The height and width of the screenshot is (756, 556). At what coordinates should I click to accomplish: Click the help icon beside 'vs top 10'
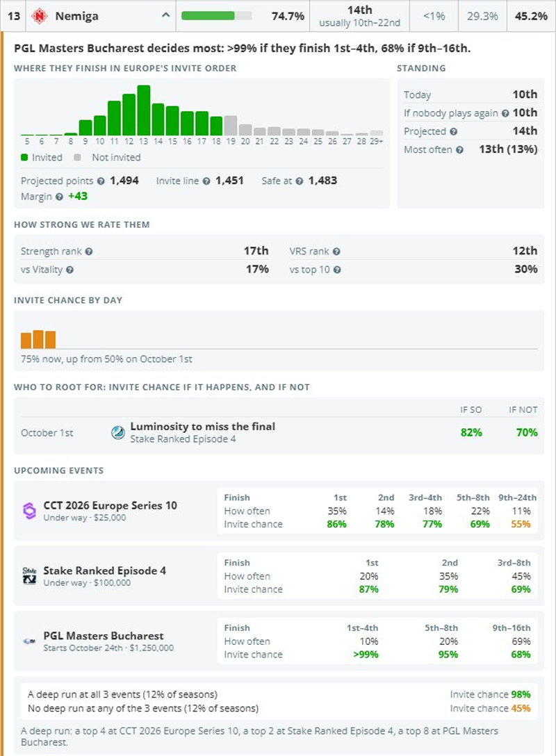(337, 270)
